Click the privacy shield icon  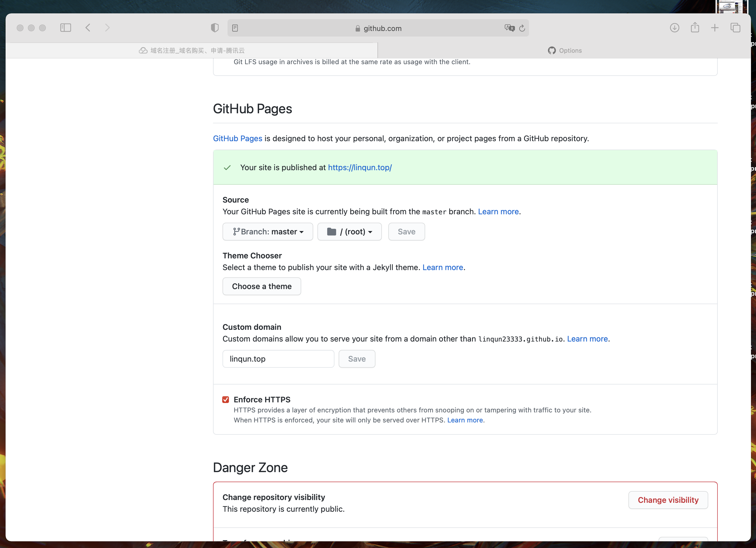(x=215, y=28)
